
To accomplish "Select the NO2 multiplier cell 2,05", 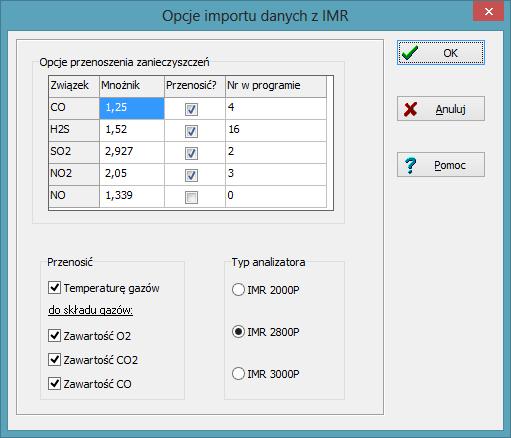I will pyautogui.click(x=132, y=174).
